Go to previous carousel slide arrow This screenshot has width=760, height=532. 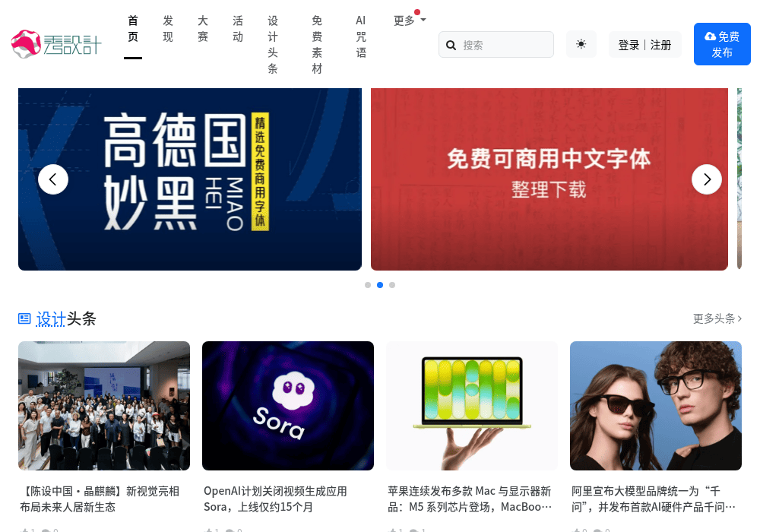pos(53,180)
